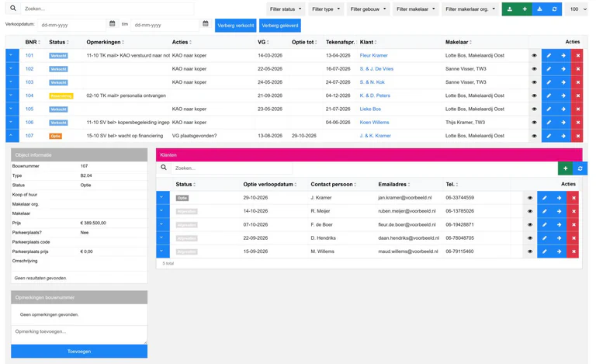Delete client F. de Boer
Screen dimensions: 596x364
click(573, 224)
